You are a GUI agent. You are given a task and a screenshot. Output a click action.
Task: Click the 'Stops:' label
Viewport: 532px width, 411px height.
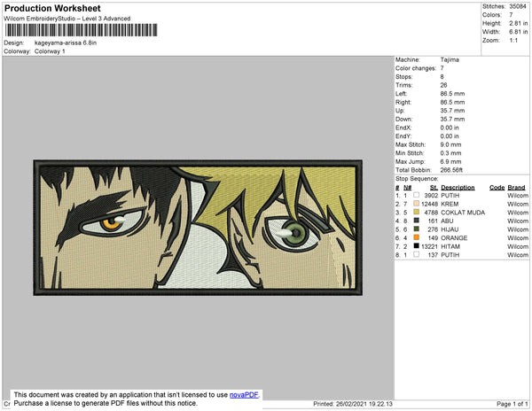click(403, 76)
